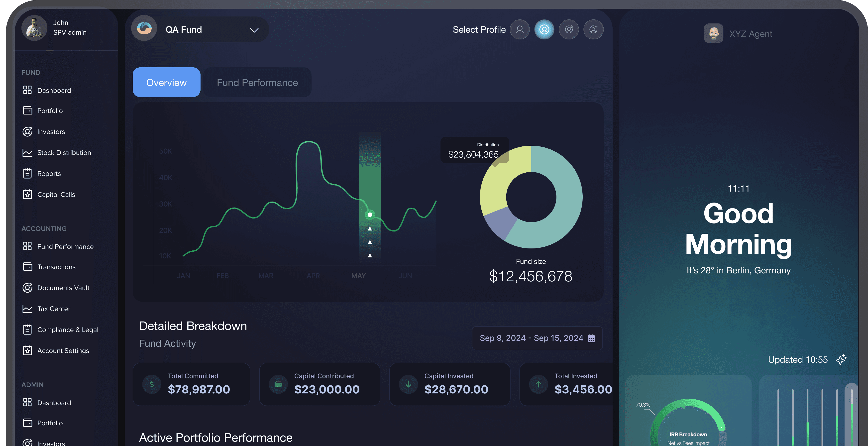This screenshot has height=446, width=868.
Task: Toggle the highlighted blue user profile
Action: click(x=544, y=29)
